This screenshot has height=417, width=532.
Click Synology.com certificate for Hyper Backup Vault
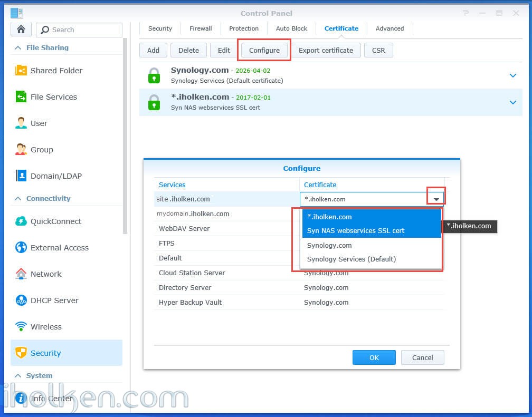click(x=326, y=303)
